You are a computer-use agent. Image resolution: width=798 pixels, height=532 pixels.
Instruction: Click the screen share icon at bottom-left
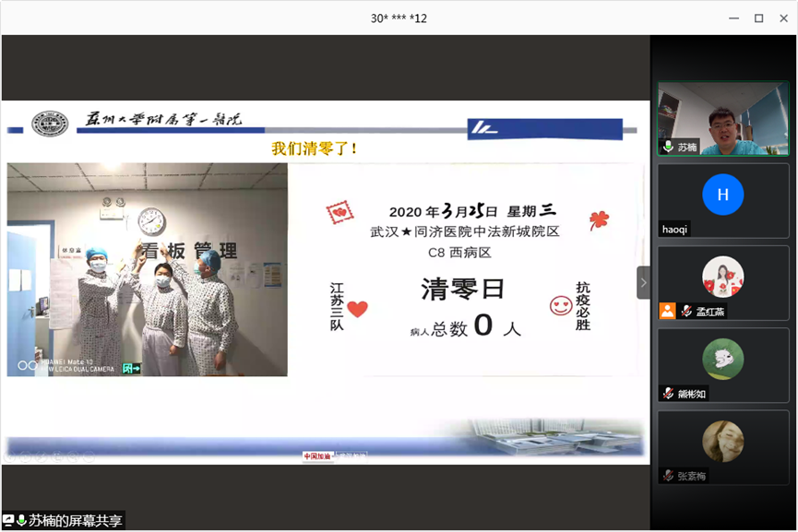8,521
